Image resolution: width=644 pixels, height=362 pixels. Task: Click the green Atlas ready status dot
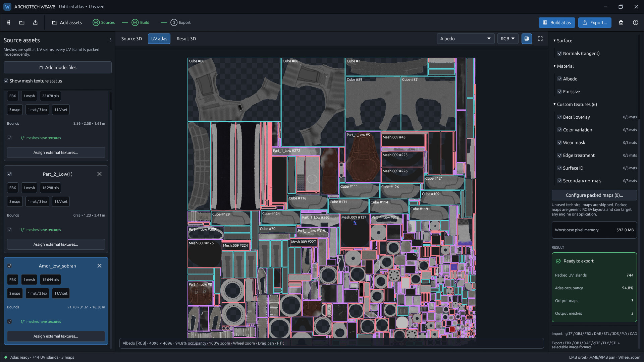pyautogui.click(x=6, y=357)
